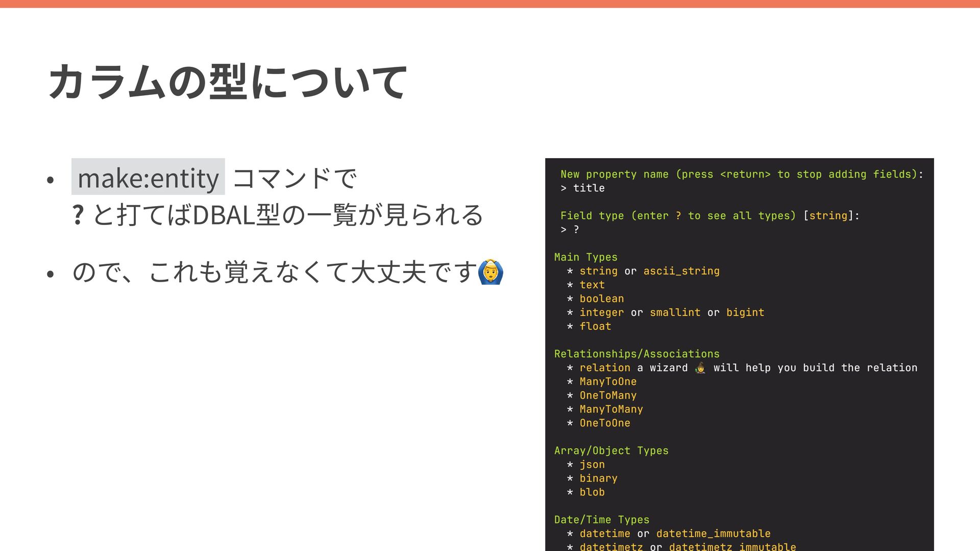The image size is (980, 551).
Task: Click 'Date/Time Types' heading
Action: click(601, 519)
